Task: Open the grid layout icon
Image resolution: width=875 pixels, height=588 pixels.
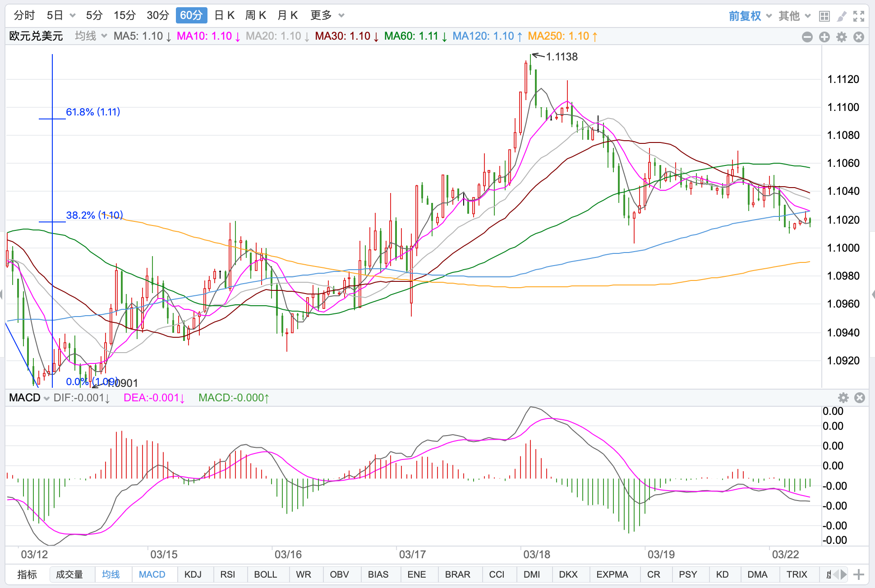Action: tap(824, 16)
